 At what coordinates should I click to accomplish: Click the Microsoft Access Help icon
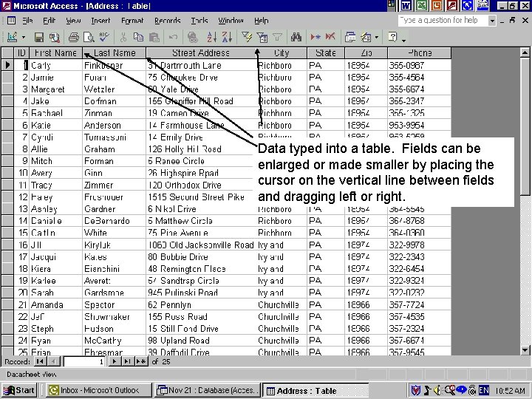tap(392, 37)
